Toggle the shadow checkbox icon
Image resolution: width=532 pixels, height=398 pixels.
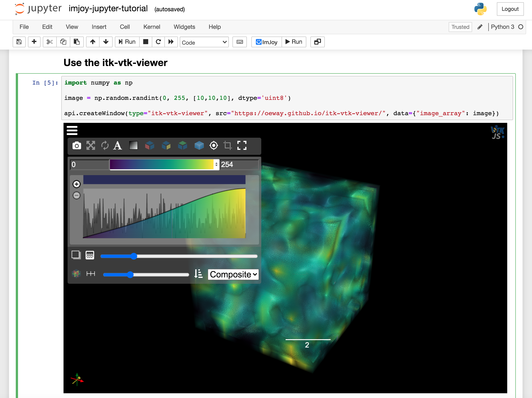click(76, 255)
